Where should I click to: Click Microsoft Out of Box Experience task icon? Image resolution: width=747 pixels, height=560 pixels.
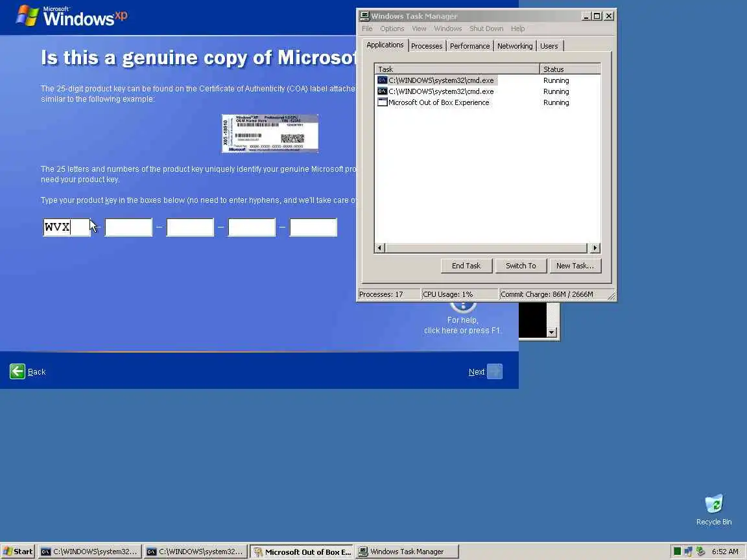(382, 102)
